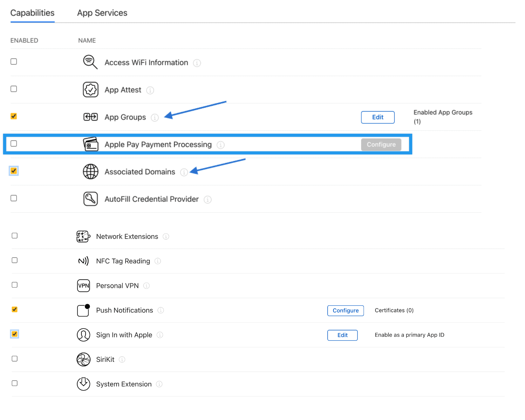Viewport: 525px width, 420px height.
Task: Click the Network Extensions icon
Action: pyautogui.click(x=83, y=236)
